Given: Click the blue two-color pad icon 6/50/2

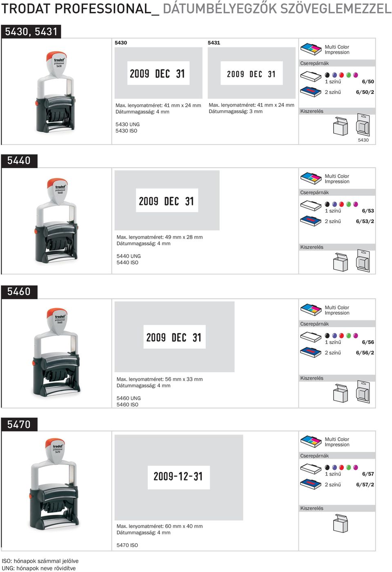Looking at the screenshot, I should click(311, 92).
